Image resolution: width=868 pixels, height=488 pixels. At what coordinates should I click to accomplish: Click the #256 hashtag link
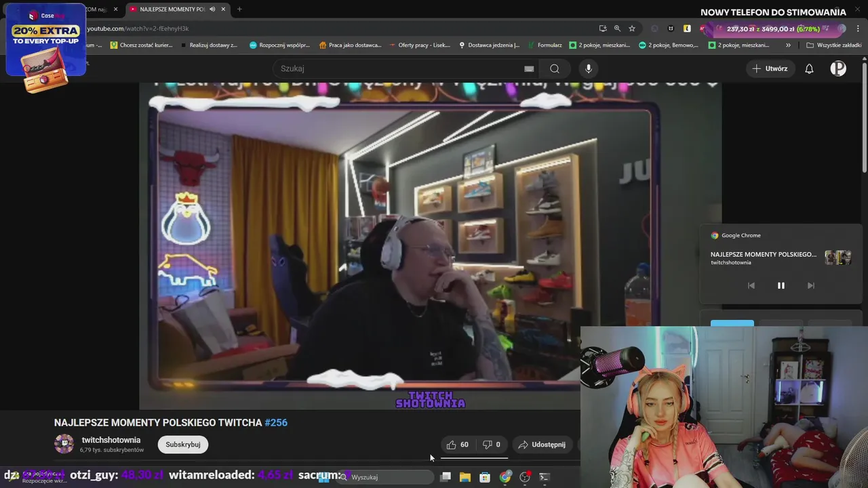point(276,422)
